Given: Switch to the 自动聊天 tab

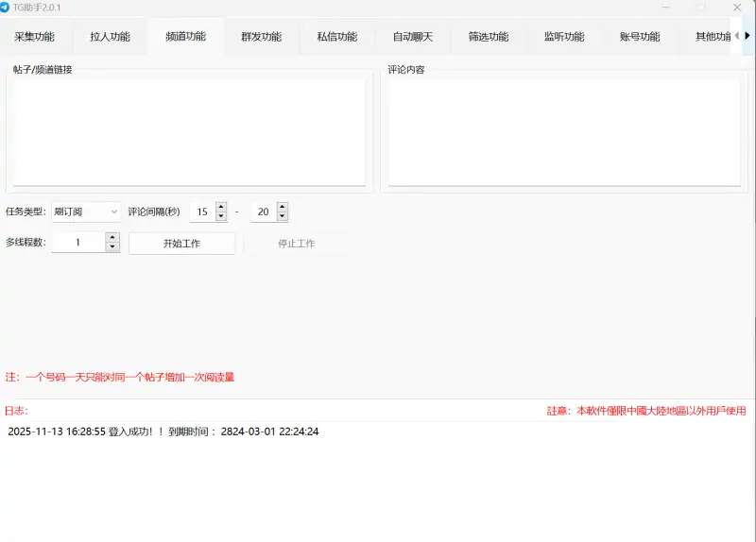Looking at the screenshot, I should [x=413, y=37].
